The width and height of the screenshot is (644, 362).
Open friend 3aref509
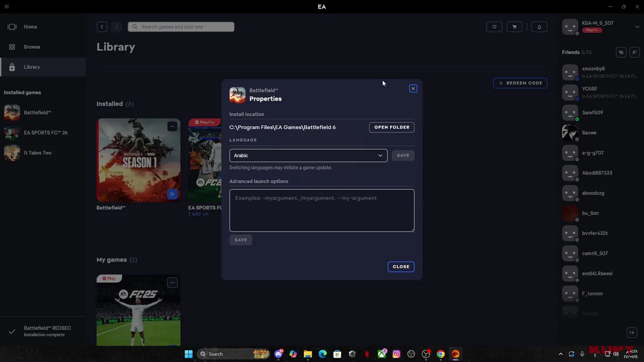[601, 113]
